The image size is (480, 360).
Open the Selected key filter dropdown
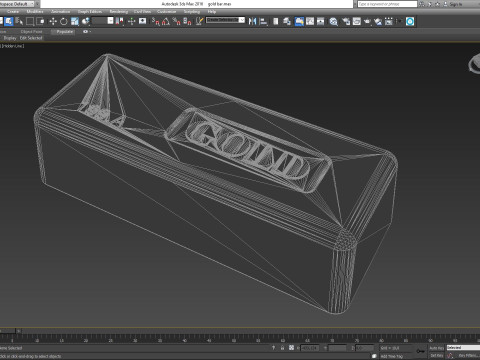click(x=463, y=348)
